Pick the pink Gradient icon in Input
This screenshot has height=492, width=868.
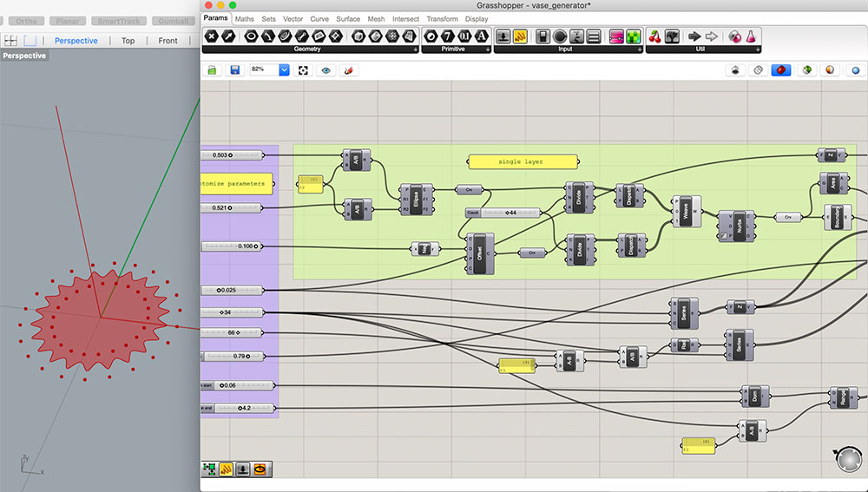point(616,36)
